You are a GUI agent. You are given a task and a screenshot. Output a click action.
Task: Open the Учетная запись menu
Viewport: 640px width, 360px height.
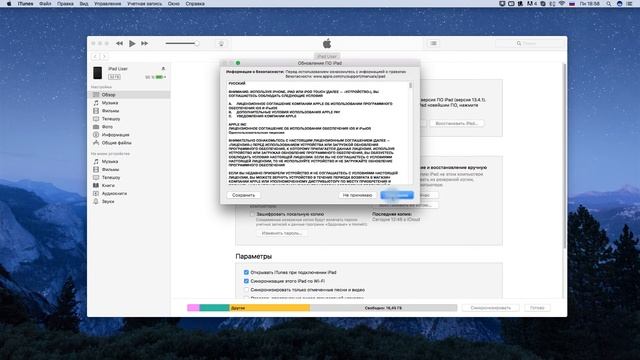point(144,4)
